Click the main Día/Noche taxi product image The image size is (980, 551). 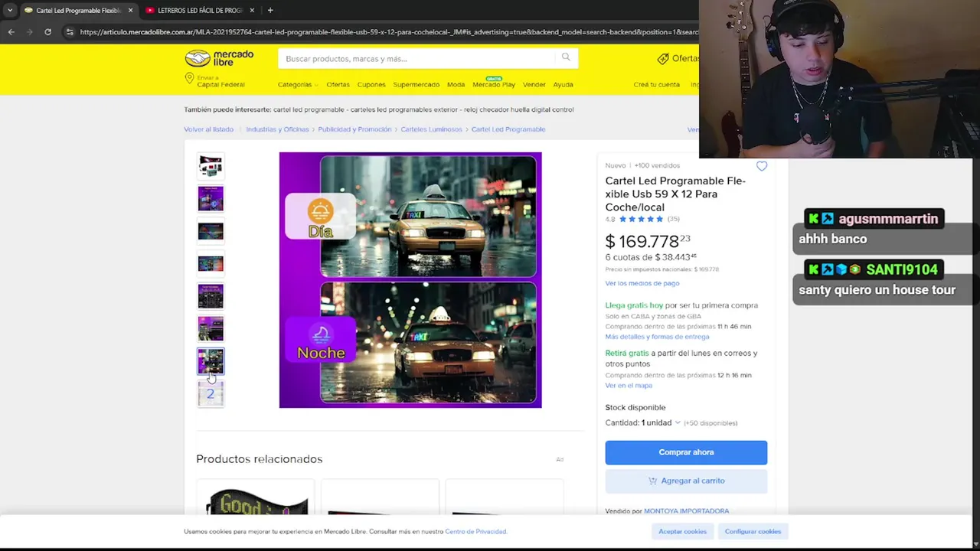click(x=410, y=280)
